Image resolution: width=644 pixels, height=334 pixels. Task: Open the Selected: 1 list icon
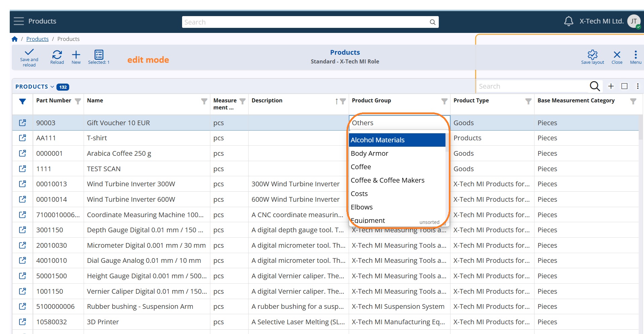99,57
